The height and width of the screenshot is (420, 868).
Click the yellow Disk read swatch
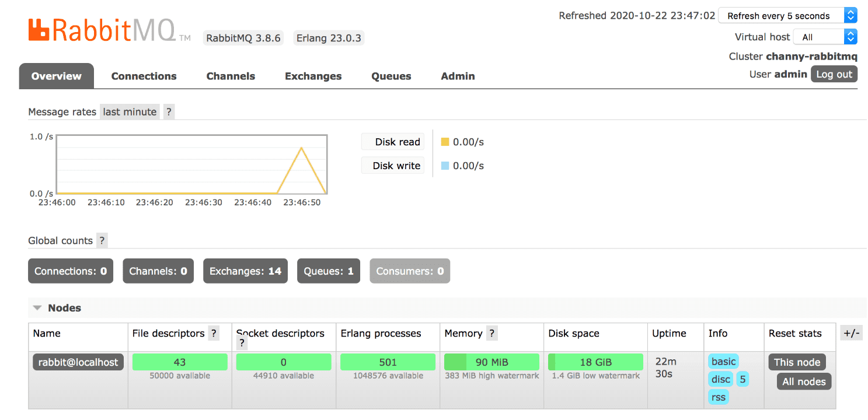click(445, 142)
